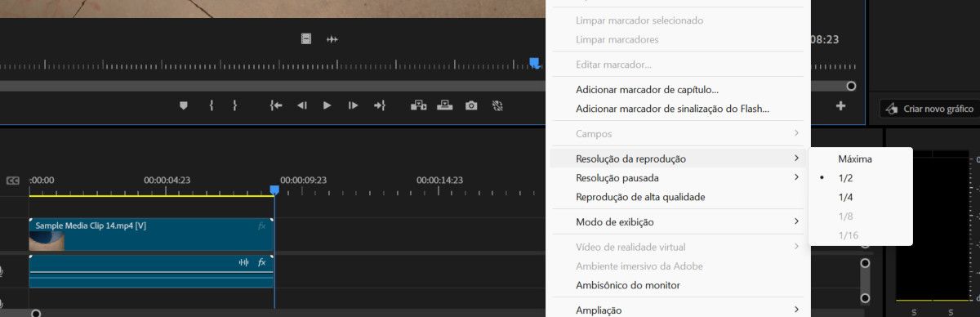
Task: Click the fx badge on the audio clip
Action: 262,262
